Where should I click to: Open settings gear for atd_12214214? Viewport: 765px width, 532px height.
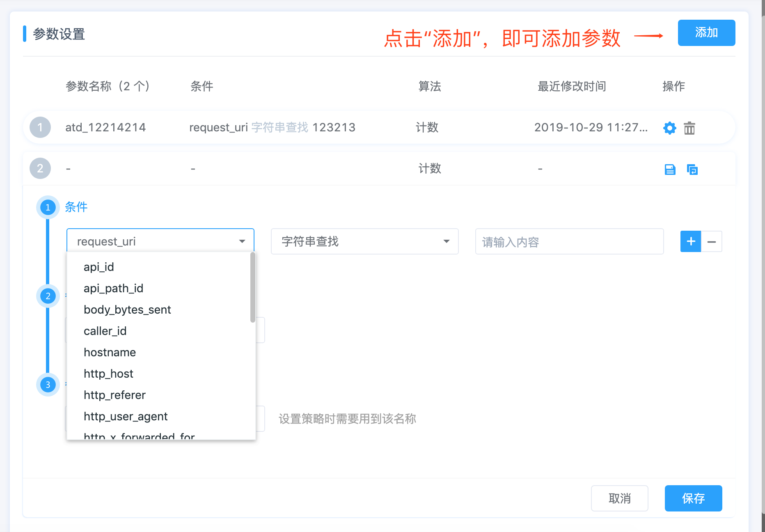pos(670,128)
